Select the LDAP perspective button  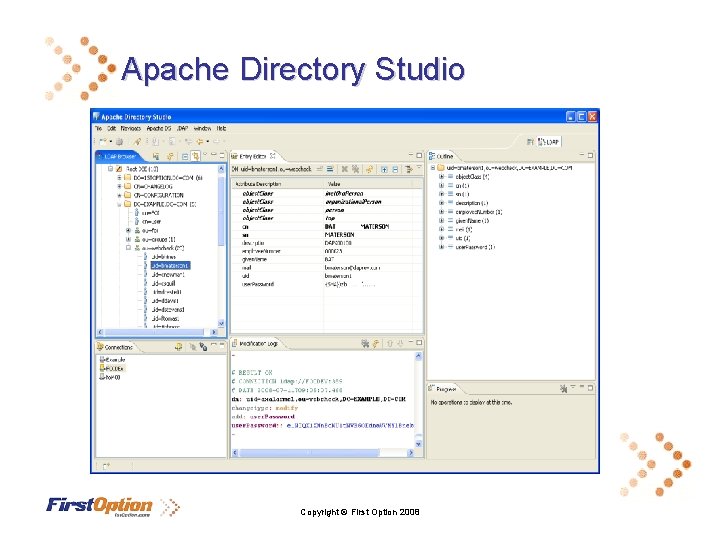point(549,142)
